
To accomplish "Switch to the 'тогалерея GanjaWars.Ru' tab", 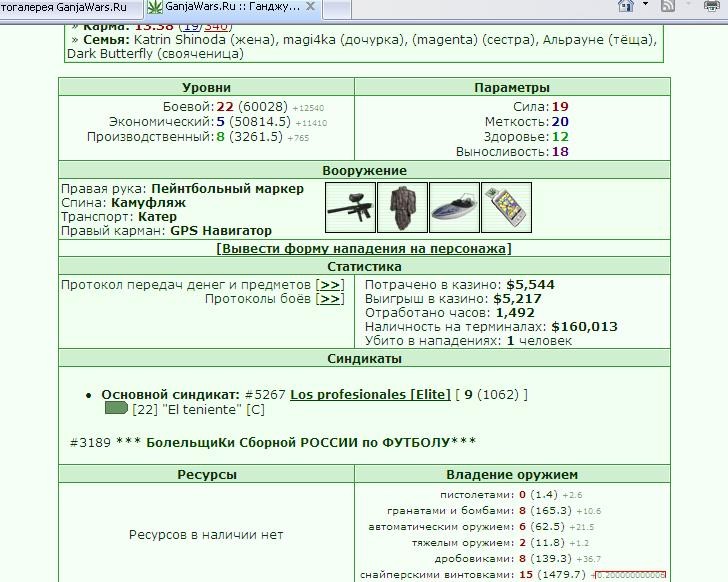I will 71,8.
